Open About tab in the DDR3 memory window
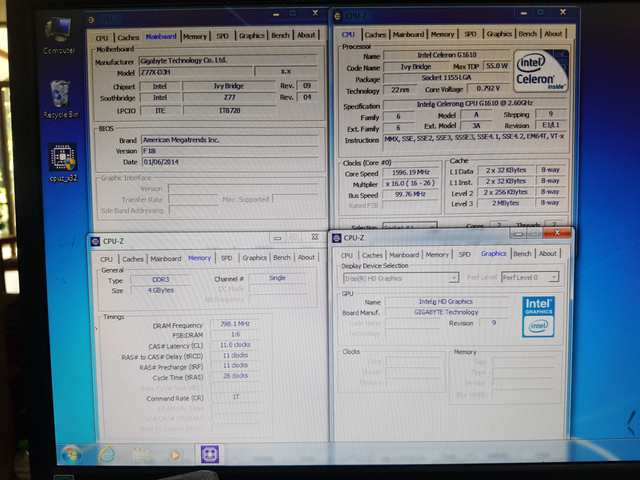The width and height of the screenshot is (640, 480). 306,257
